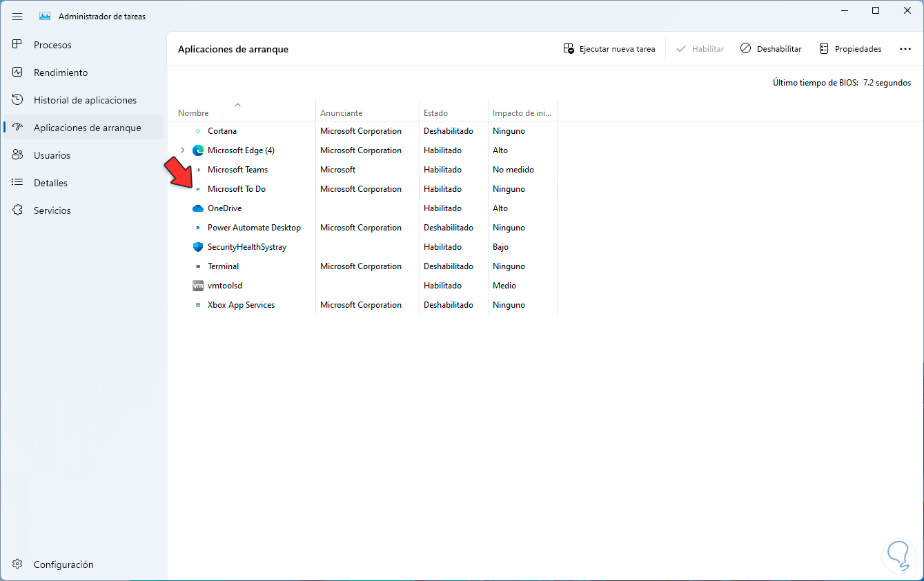This screenshot has height=581, width=924.
Task: Click the Microsoft Teams row icon
Action: tap(198, 170)
